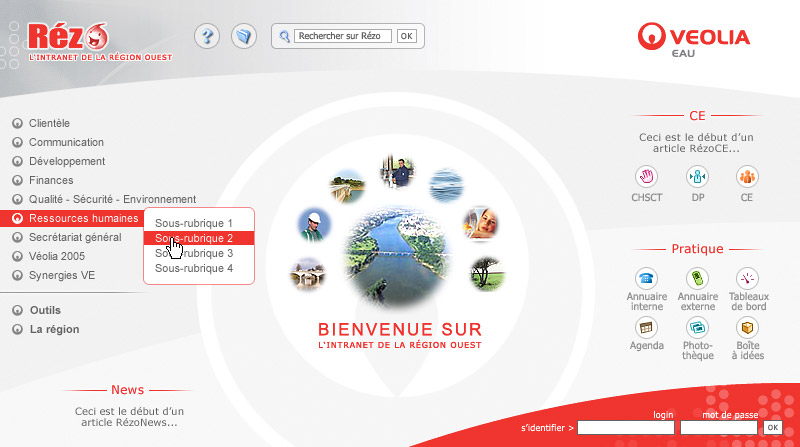Focus the Rechercher sur Rézo field
800x447 pixels.
[343, 36]
